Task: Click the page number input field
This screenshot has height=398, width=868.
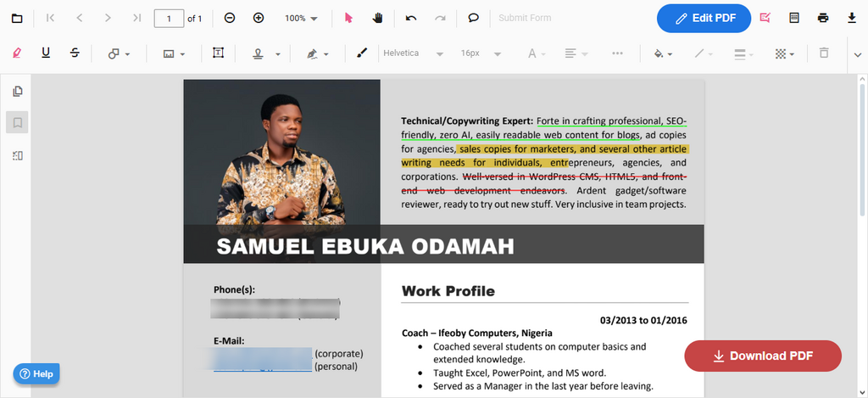Action: [169, 18]
